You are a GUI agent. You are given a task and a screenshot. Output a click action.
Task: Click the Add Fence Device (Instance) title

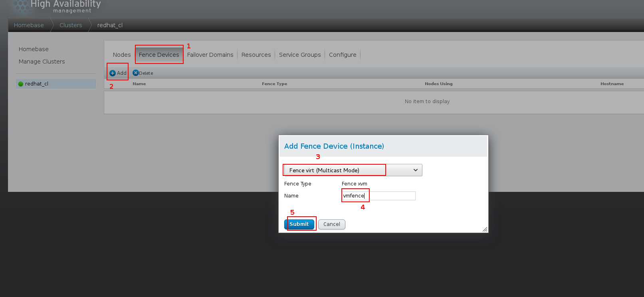point(334,146)
